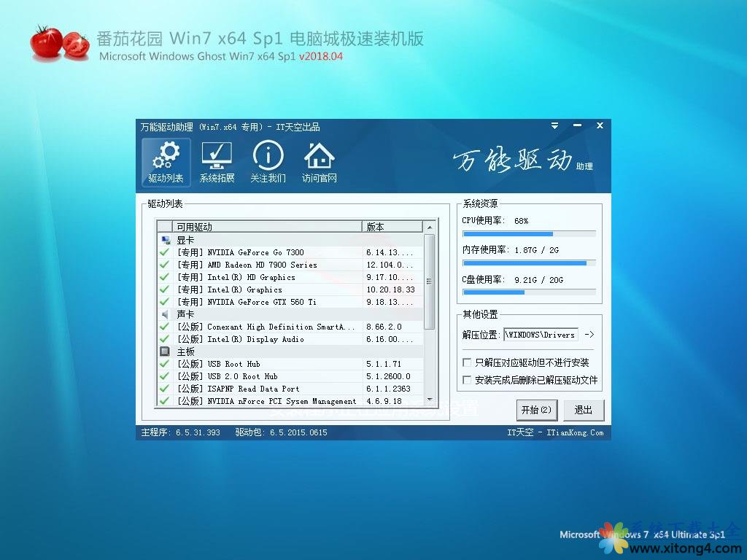747x560 pixels.
Task: Click the 声卡 category speaker icon
Action: [165, 314]
